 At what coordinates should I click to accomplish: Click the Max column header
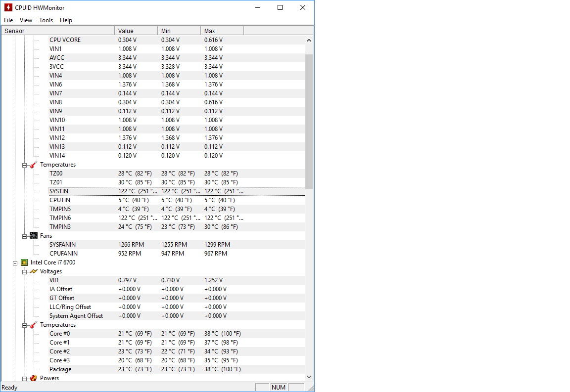click(222, 31)
